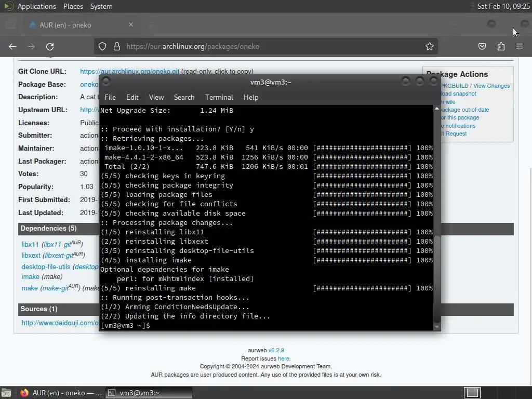Viewport: 532px width, 399px height.
Task: Click the package wiki link in Package Actions
Action: tap(448, 102)
